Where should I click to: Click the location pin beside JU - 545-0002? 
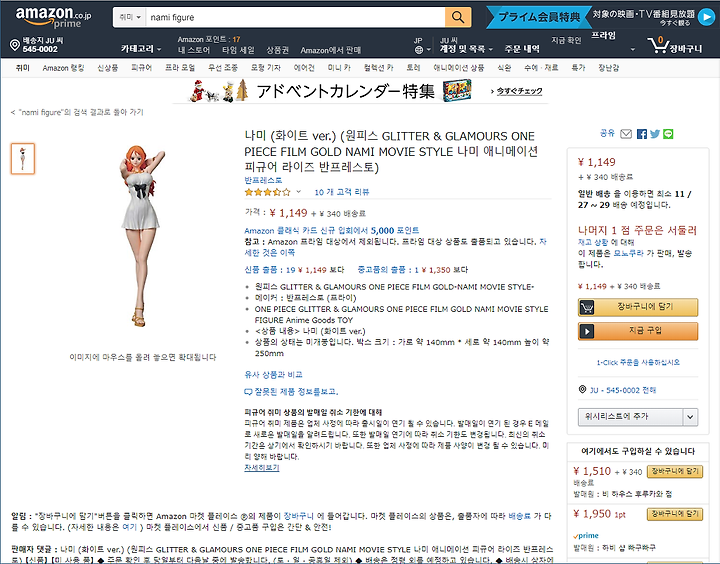tap(582, 389)
